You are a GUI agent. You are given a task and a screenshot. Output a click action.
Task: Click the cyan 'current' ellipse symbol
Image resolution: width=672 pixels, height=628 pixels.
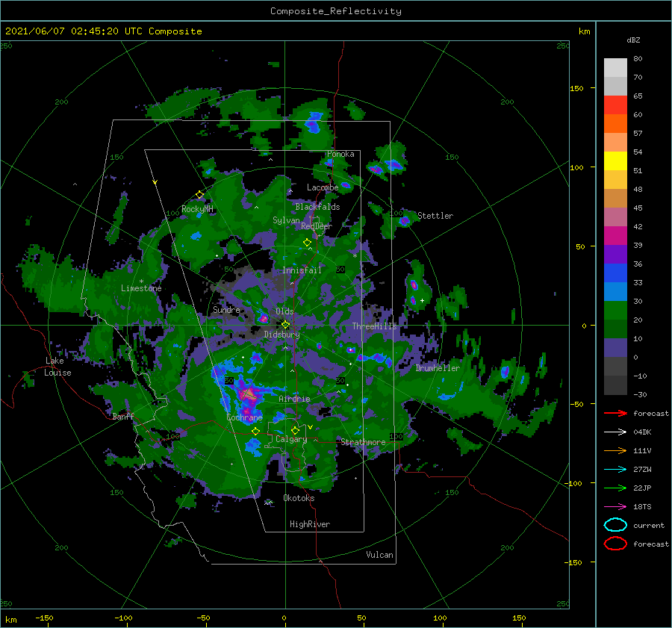(615, 525)
